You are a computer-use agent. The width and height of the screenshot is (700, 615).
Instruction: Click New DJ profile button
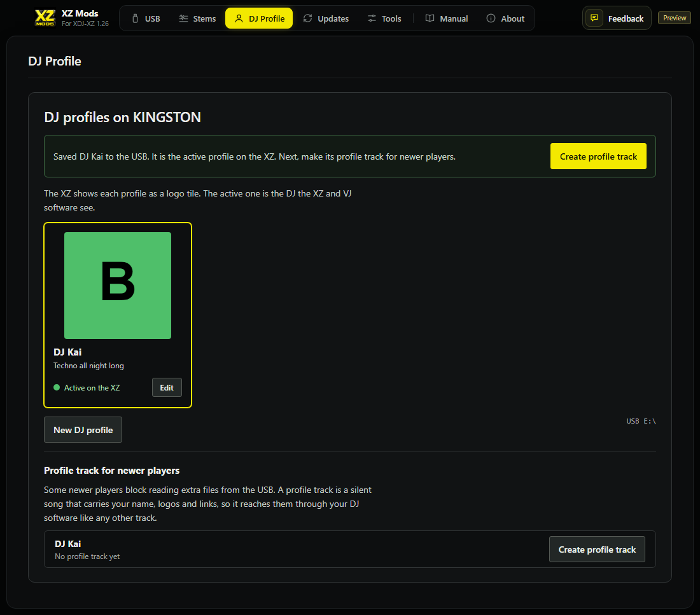(x=83, y=430)
